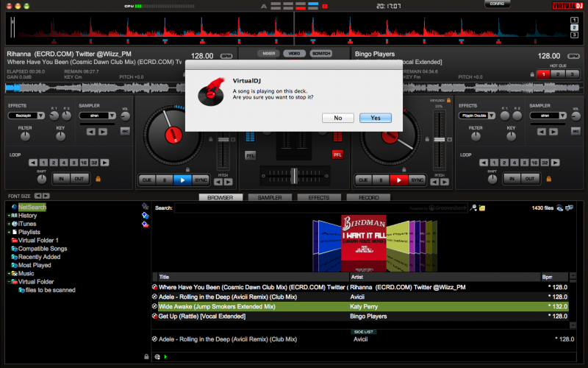Expand the Playlists node
The width and height of the screenshot is (588, 368).
8,232
